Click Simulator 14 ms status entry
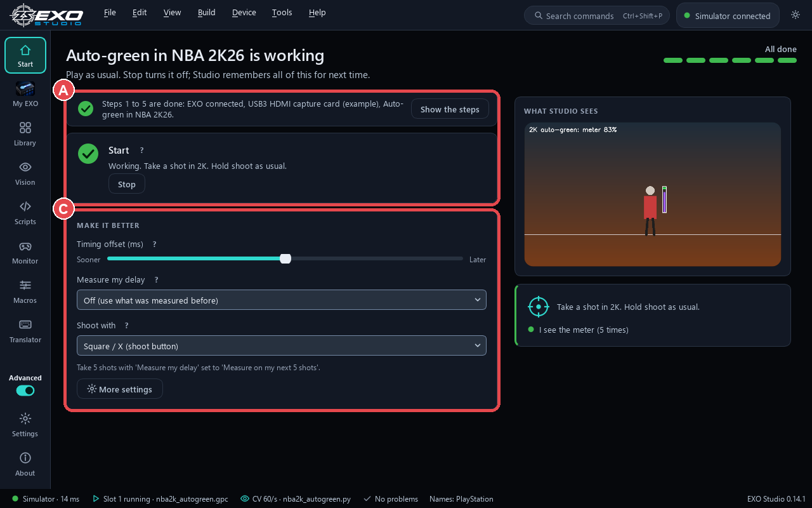This screenshot has height=508, width=812. click(x=46, y=499)
